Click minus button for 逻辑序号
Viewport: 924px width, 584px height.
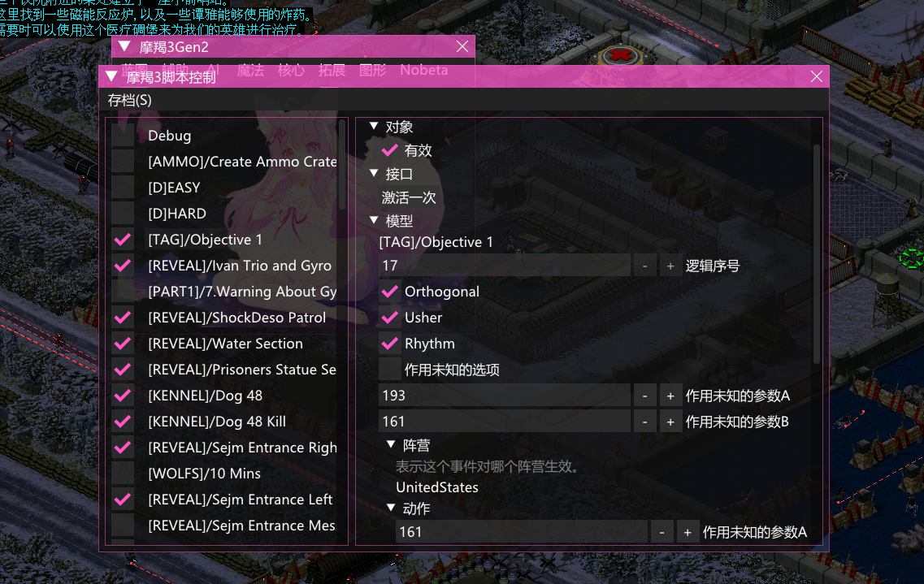[644, 266]
